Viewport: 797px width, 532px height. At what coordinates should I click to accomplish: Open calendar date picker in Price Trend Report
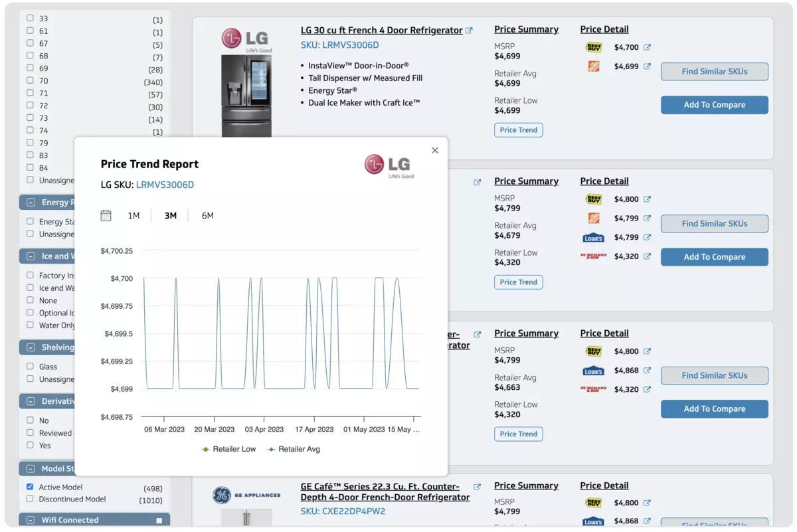(x=106, y=216)
